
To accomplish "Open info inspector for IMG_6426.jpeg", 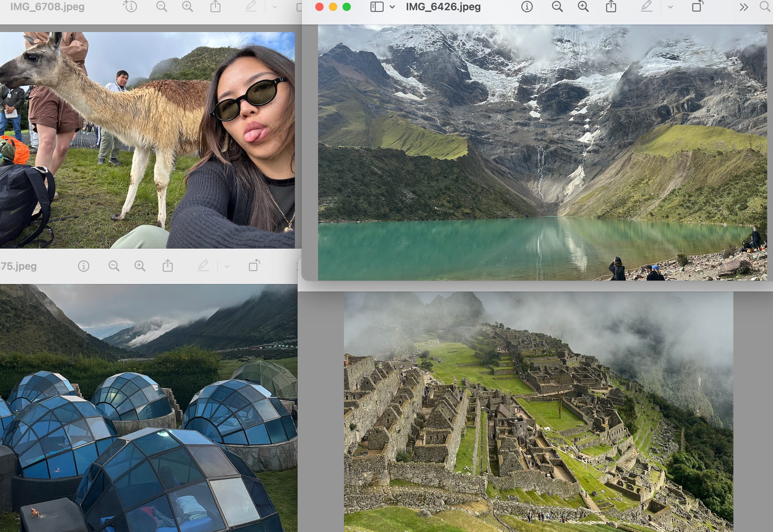I will point(526,7).
